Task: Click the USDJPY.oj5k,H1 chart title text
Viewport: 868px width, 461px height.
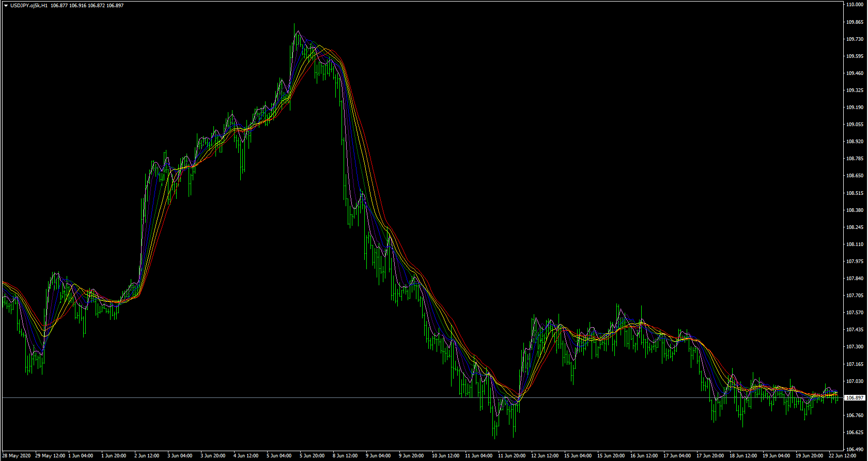Action: point(29,5)
